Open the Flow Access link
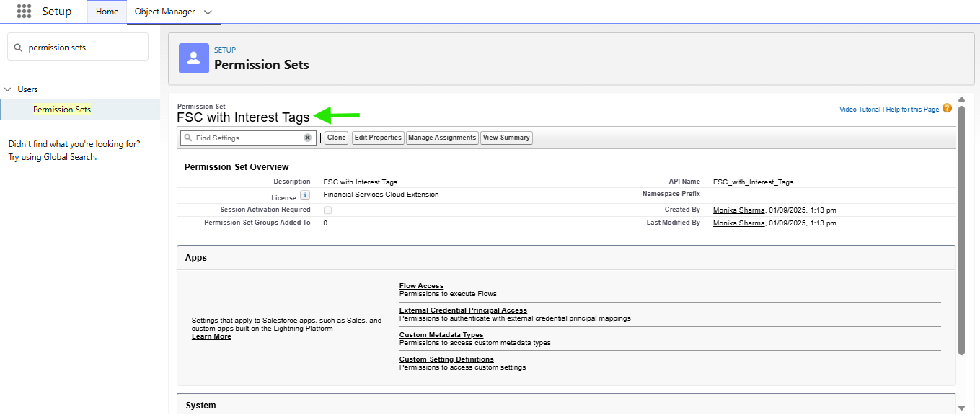This screenshot has width=980, height=420. pos(421,286)
